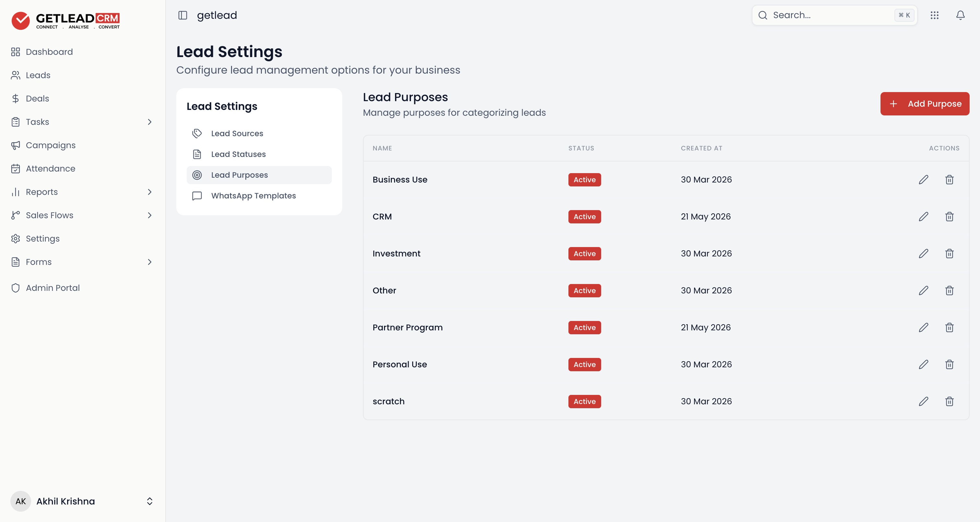
Task: Edit the Partner Program purpose
Action: 923,327
